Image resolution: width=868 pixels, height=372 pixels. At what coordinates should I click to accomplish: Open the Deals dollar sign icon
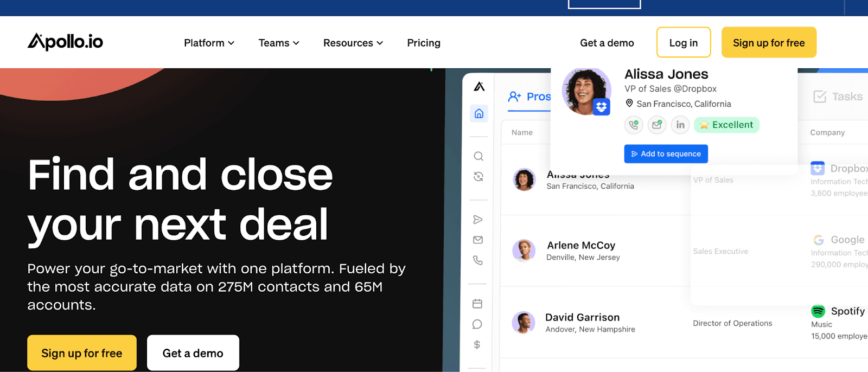[x=477, y=344]
